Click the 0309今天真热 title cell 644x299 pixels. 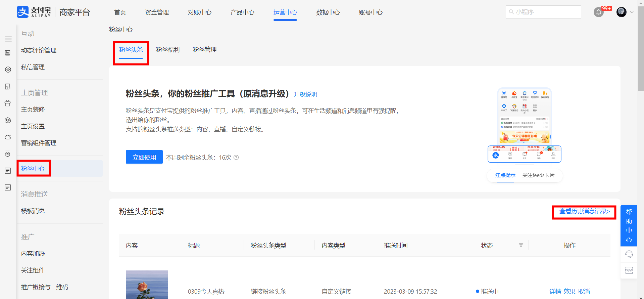(206, 292)
